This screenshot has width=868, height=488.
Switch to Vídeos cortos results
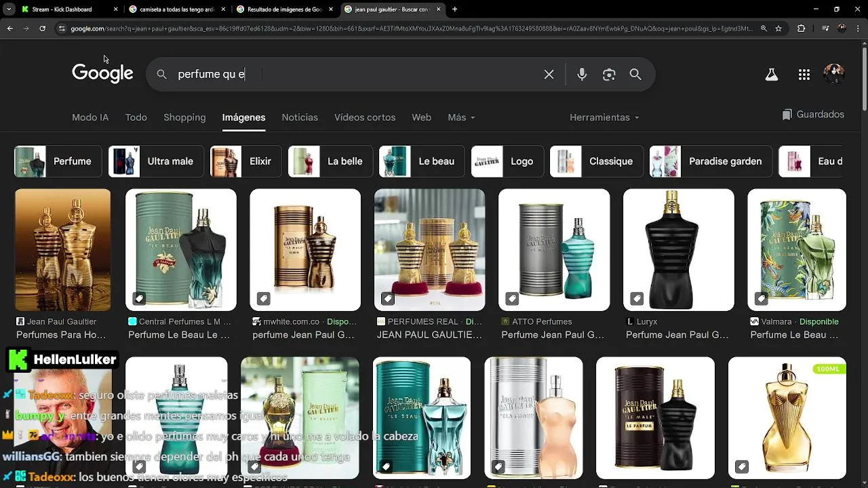tap(365, 117)
